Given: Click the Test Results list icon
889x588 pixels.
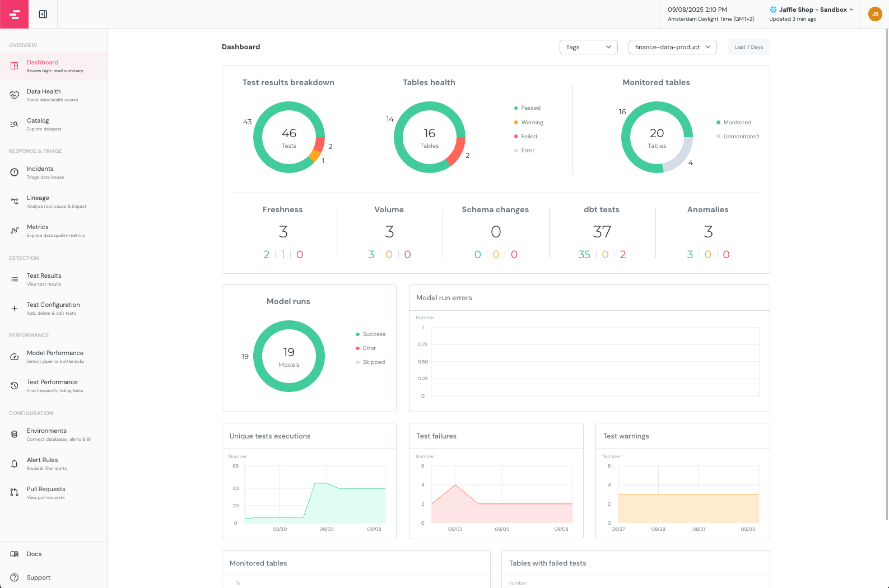Looking at the screenshot, I should [15, 279].
